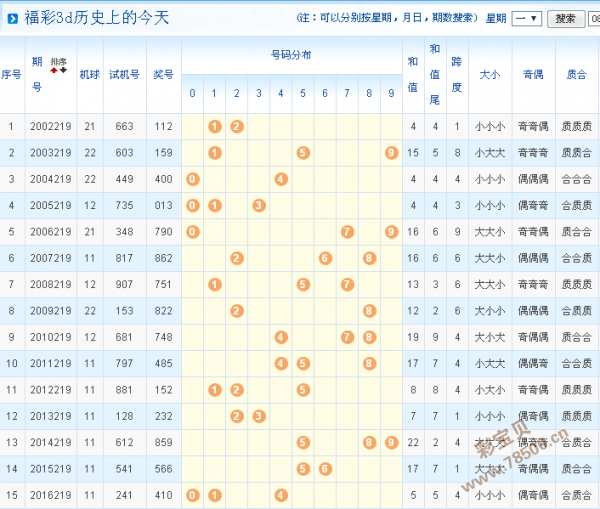Image resolution: width=600 pixels, height=509 pixels.
Task: Select issue number 2003219
Action: 51,153
